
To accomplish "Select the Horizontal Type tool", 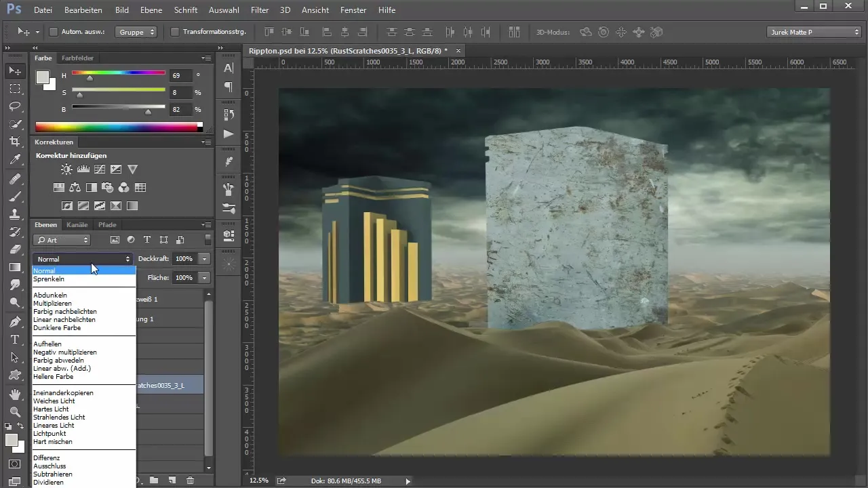I will coord(15,339).
